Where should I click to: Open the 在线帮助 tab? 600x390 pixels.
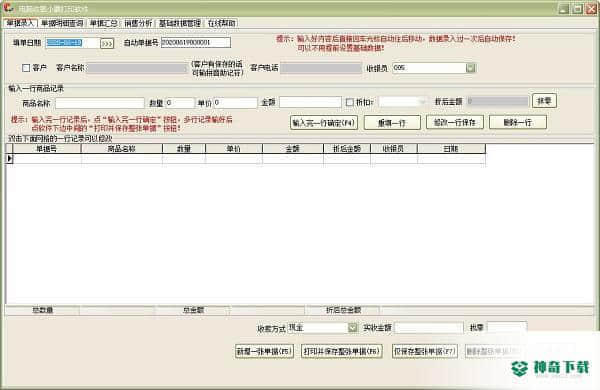tap(222, 23)
